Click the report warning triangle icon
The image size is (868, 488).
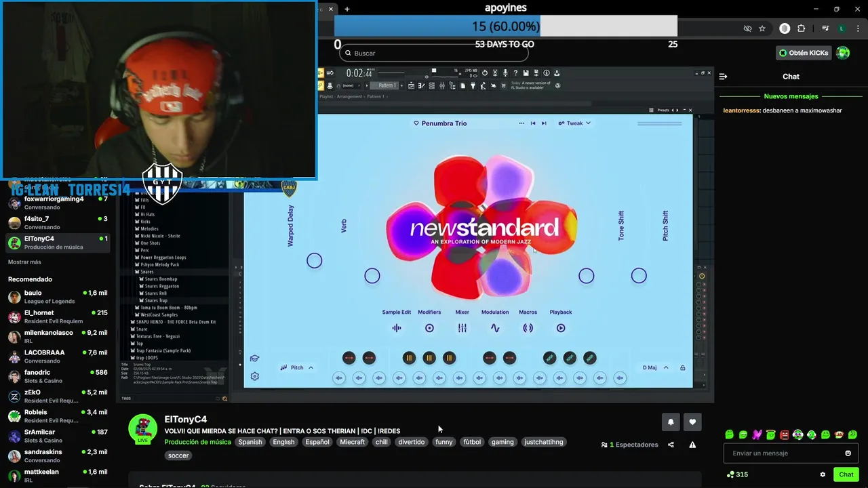(x=692, y=445)
